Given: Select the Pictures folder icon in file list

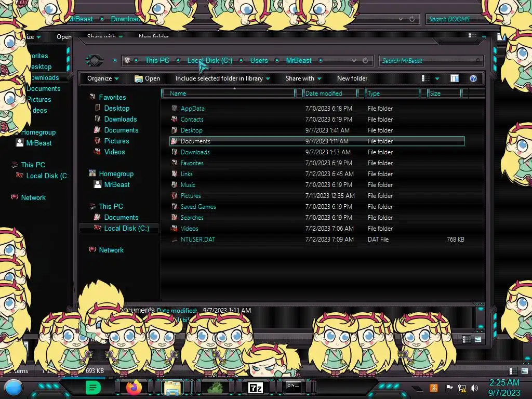Looking at the screenshot, I should [175, 195].
